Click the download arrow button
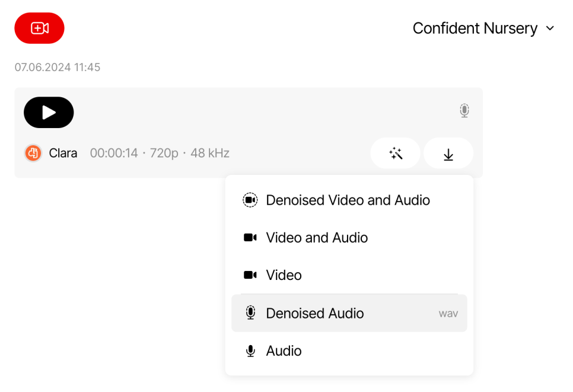Image resolution: width=573 pixels, height=392 pixels. pyautogui.click(x=448, y=154)
